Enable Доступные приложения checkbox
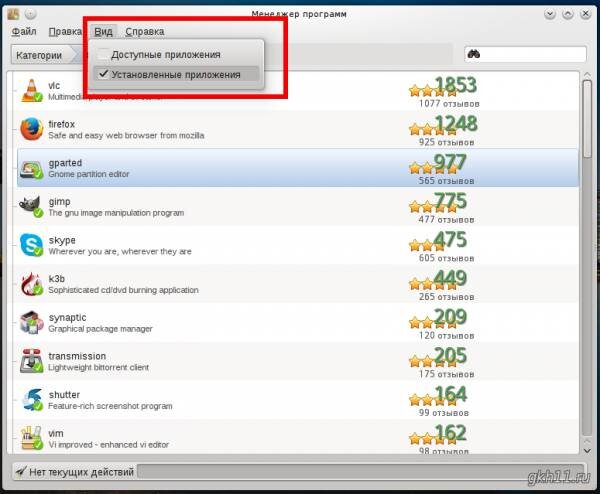 click(103, 54)
